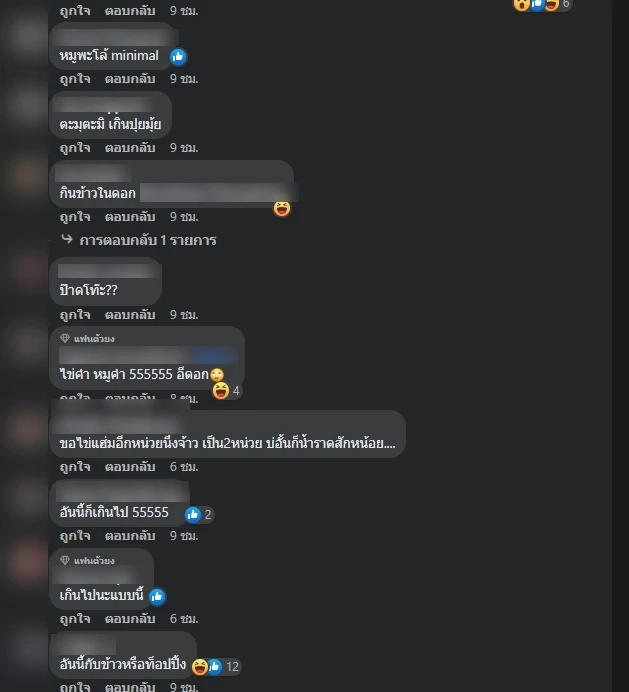Reply to 'ตะมุตะมิ เกินปุยมุ้ย' comment via ตอบกลับ
This screenshot has height=692, width=629.
tap(130, 147)
